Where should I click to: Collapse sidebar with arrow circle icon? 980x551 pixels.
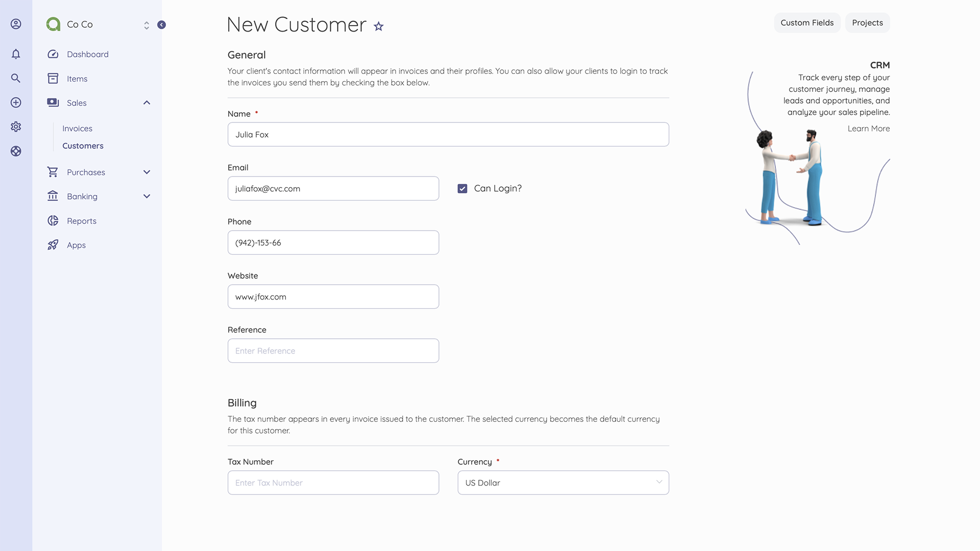click(161, 25)
